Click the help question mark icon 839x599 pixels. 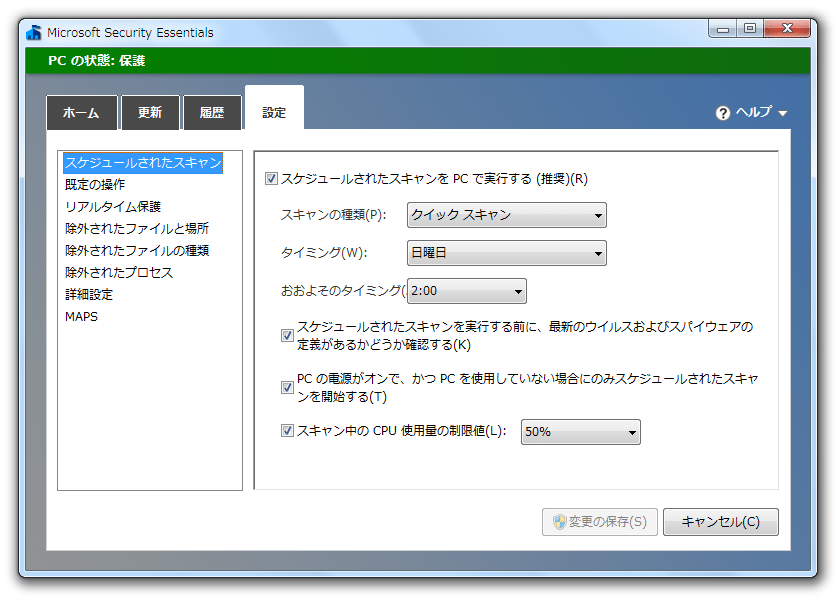pos(722,113)
